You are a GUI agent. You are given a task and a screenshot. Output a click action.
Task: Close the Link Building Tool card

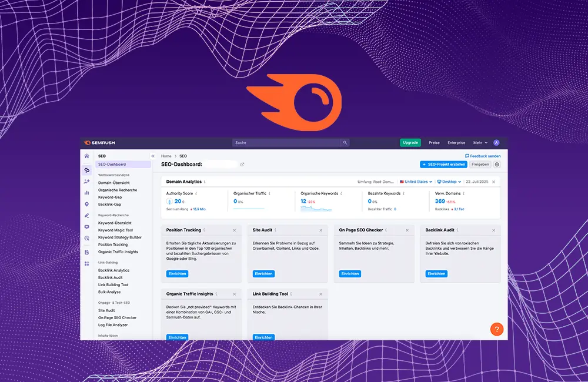[x=320, y=294]
